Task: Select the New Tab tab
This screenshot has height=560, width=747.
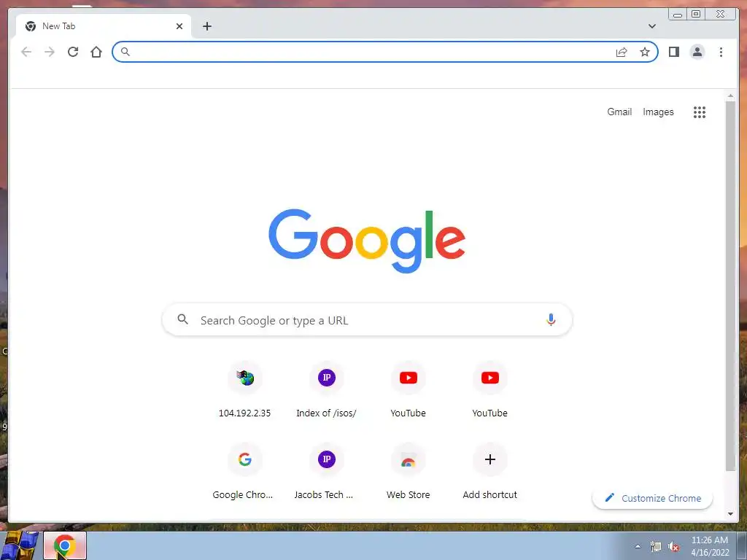Action: 104,26
